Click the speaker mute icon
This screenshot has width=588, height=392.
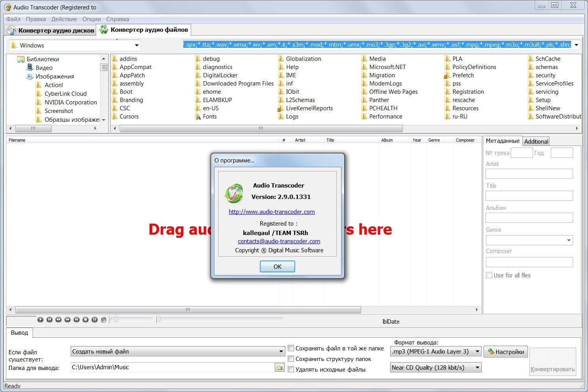104,320
